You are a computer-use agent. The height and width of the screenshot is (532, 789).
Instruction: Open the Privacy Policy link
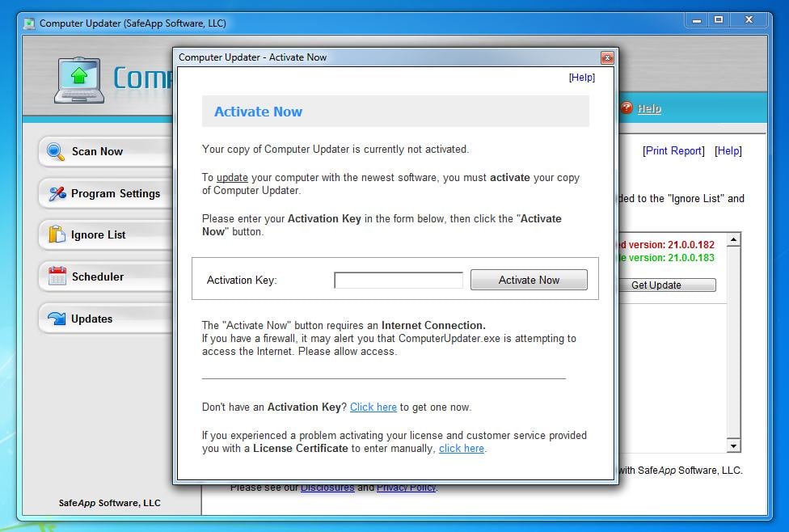click(x=406, y=488)
